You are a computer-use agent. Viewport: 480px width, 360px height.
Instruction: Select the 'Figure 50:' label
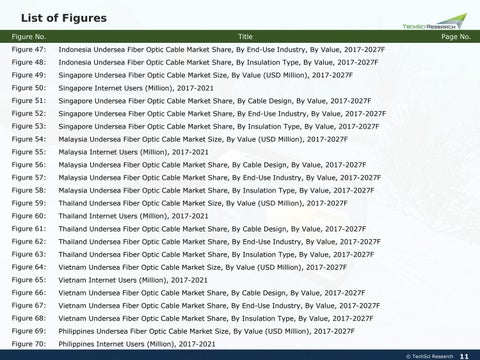[29, 88]
